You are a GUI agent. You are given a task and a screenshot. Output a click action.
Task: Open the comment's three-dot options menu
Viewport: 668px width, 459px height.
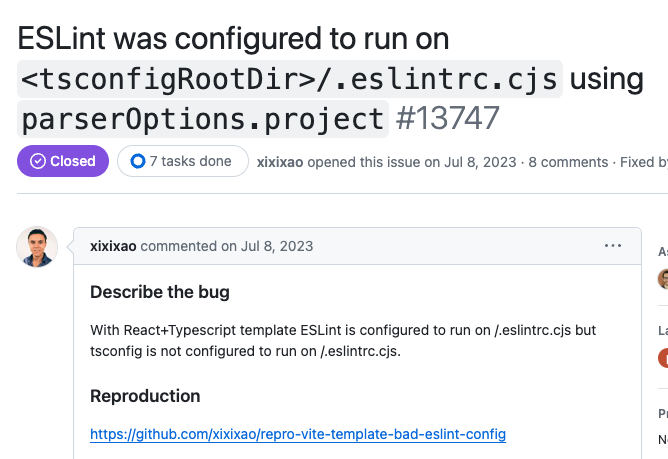click(x=613, y=246)
